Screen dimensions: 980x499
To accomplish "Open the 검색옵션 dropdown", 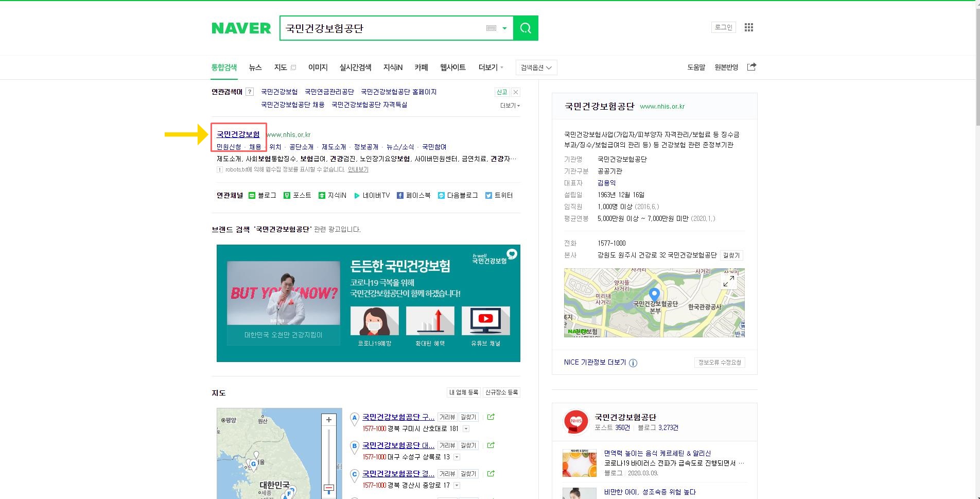I will click(536, 67).
